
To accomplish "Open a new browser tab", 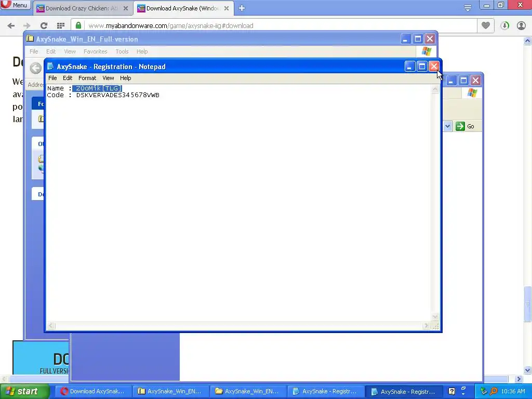I will click(242, 8).
